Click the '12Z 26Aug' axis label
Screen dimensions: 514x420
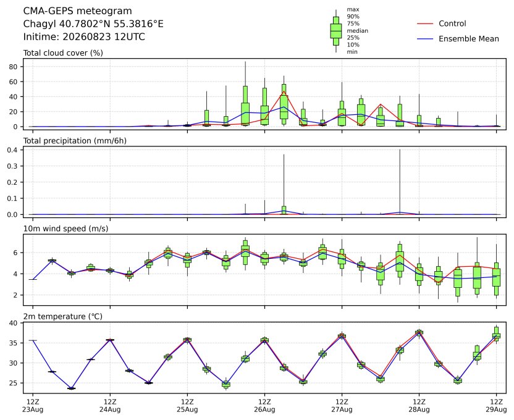tap(264, 406)
